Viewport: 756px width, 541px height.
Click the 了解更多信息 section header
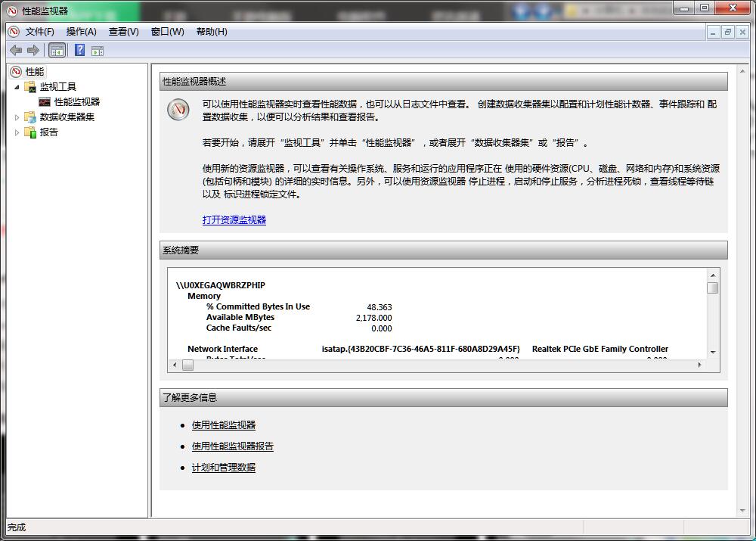coord(444,398)
